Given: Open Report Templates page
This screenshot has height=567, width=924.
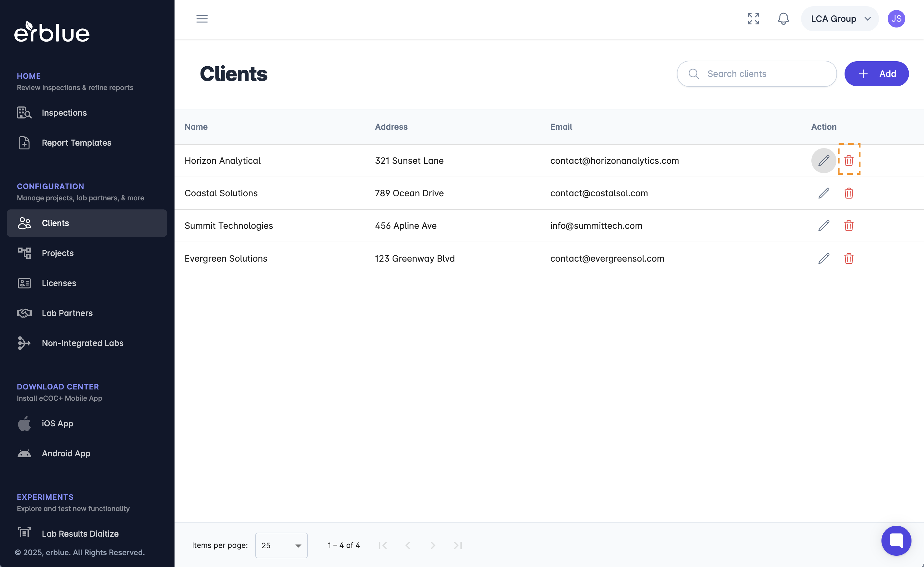Looking at the screenshot, I should point(76,143).
